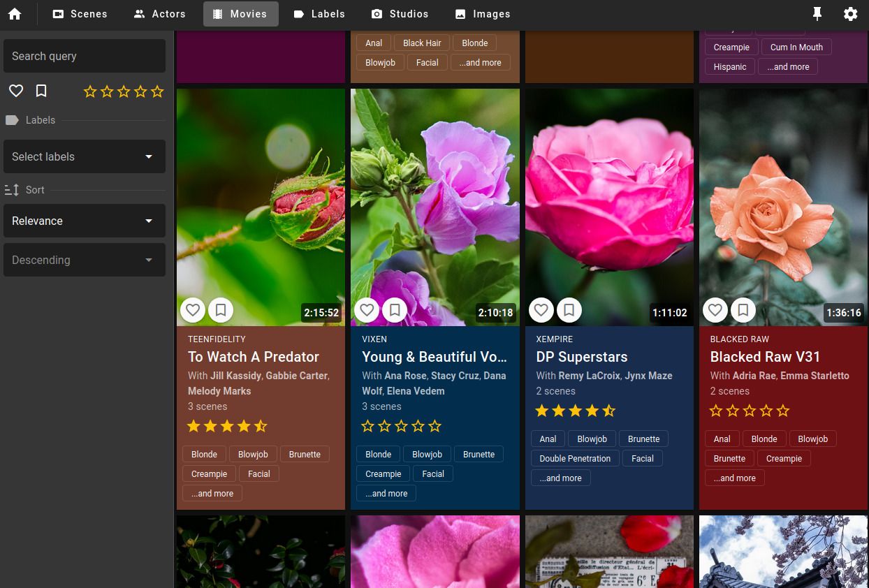Go to the home page icon
Screen dimensions: 869x588
[x=15, y=14]
